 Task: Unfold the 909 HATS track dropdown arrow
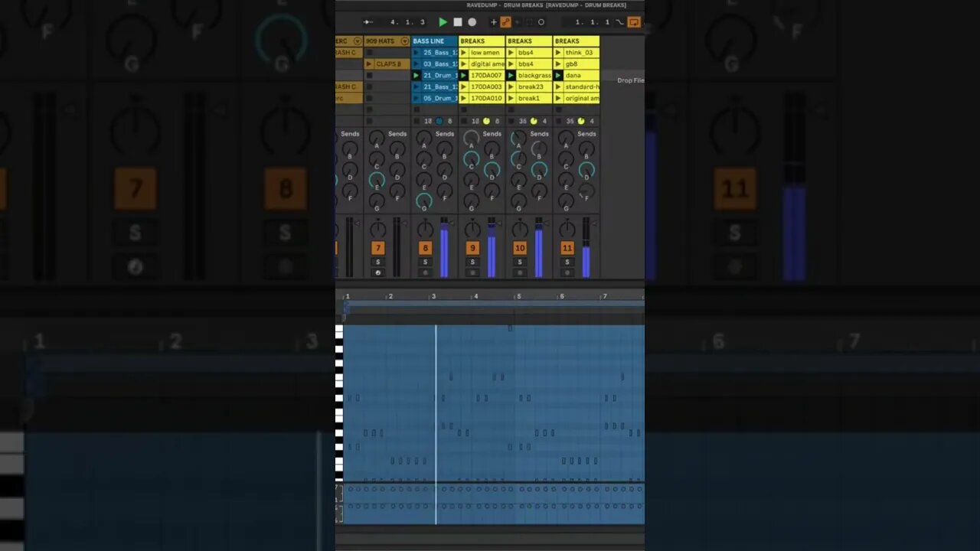[405, 41]
